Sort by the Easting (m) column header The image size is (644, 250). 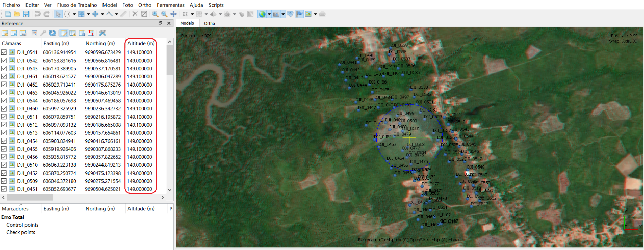(x=63, y=44)
